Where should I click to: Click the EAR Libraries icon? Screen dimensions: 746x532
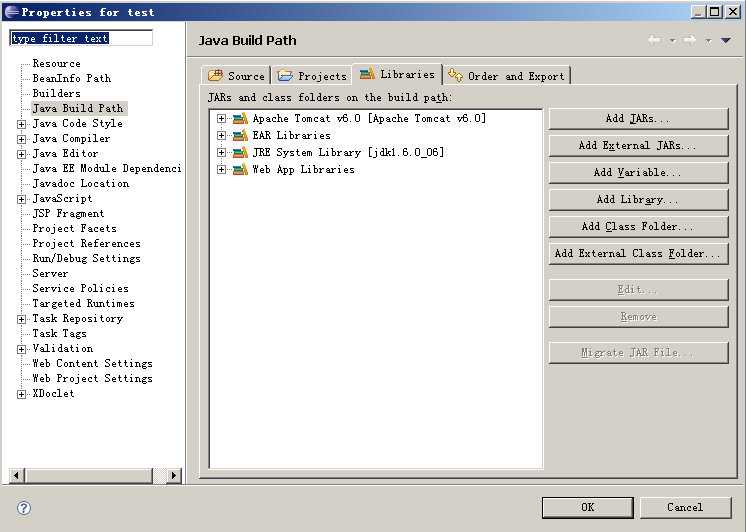pos(240,136)
